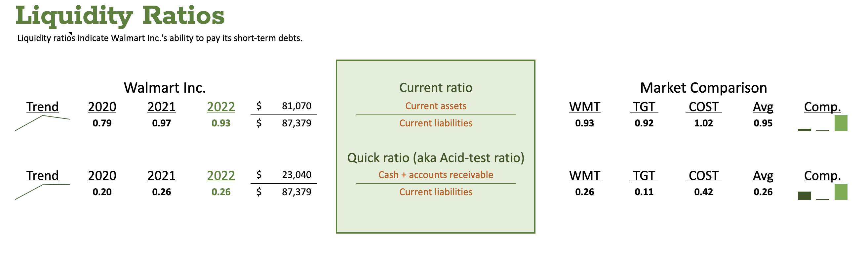This screenshot has height=268, width=868.
Task: Click the WMT header in current ratio row
Action: click(585, 107)
